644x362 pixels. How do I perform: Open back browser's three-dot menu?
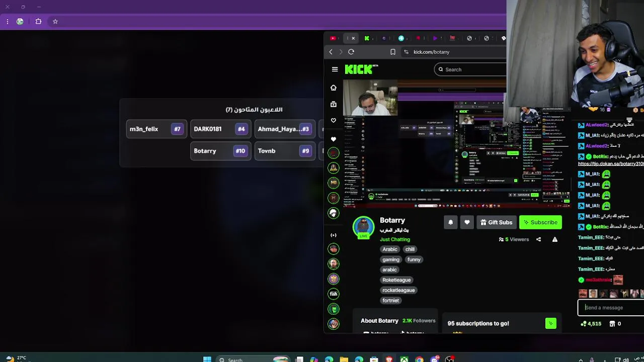[7, 22]
